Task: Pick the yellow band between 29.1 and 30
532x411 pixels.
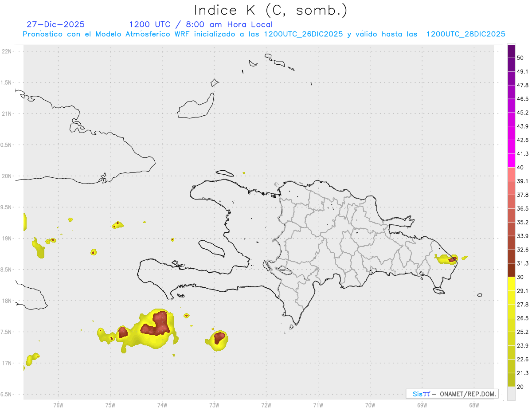Action: (x=512, y=284)
